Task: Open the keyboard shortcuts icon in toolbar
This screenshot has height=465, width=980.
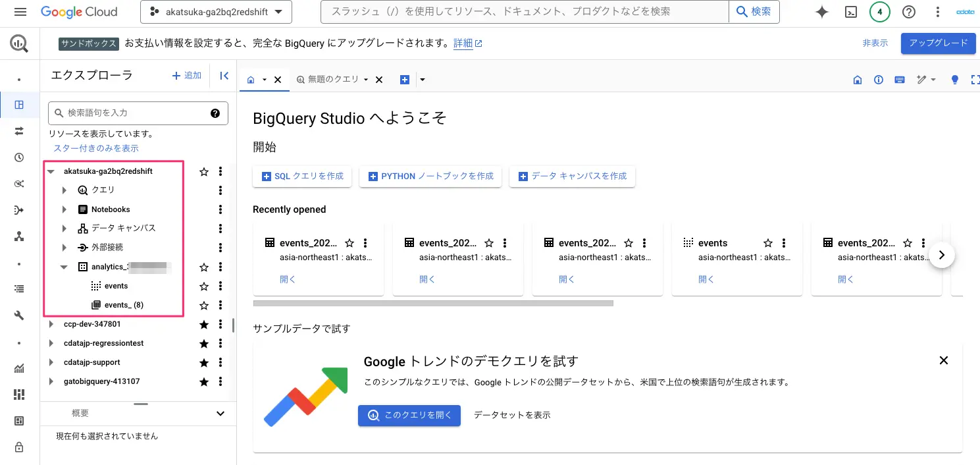Action: (x=900, y=80)
